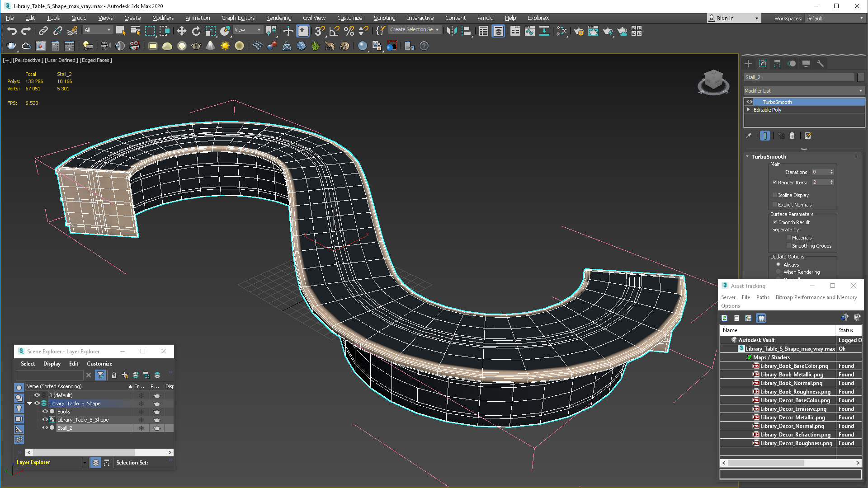Click the Sign In button
The image size is (868, 488).
(725, 19)
